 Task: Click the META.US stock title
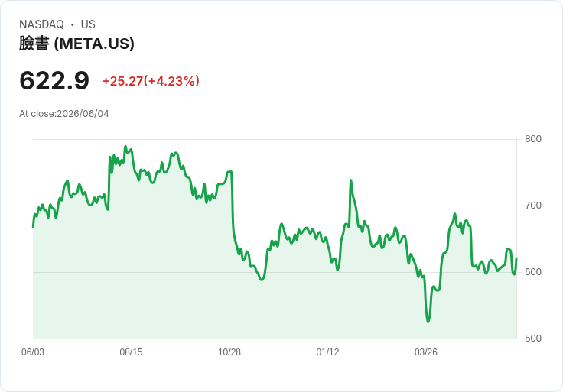click(76, 44)
